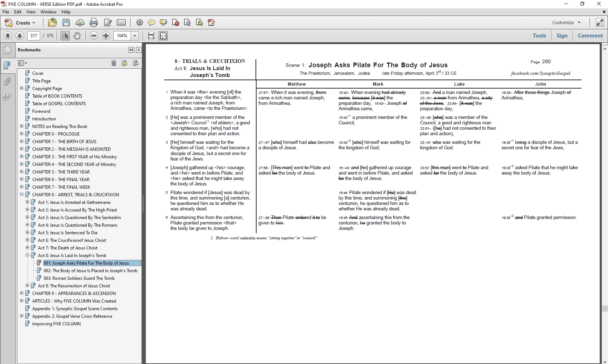Open Improving FIVE COLUMN bookmark
Viewport: 608px width, 364px height.
point(56,324)
